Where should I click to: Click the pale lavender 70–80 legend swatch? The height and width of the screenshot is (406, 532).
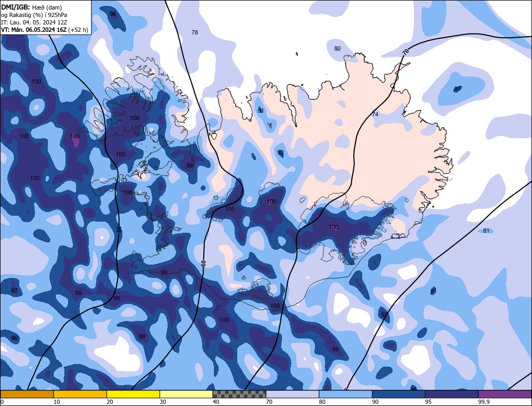pos(293,394)
